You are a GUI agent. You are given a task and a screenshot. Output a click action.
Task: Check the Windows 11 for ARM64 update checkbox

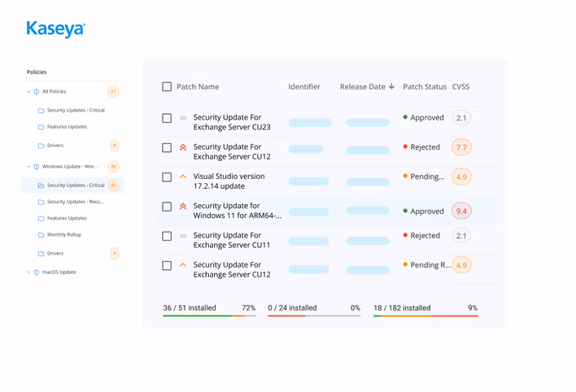coord(167,207)
